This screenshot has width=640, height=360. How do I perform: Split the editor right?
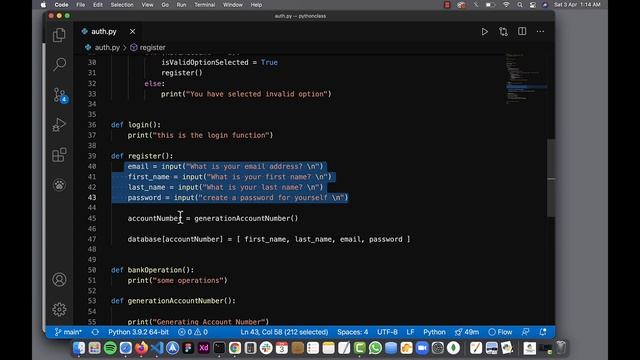(x=522, y=31)
